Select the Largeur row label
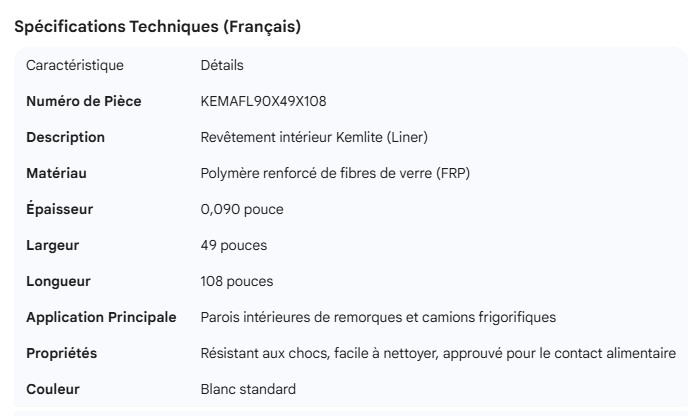The height and width of the screenshot is (416, 699). click(x=52, y=245)
